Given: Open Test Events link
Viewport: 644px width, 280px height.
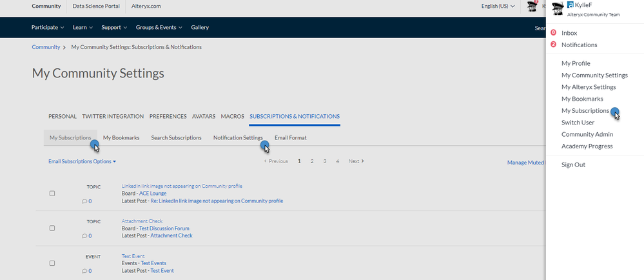Looking at the screenshot, I should [x=153, y=263].
